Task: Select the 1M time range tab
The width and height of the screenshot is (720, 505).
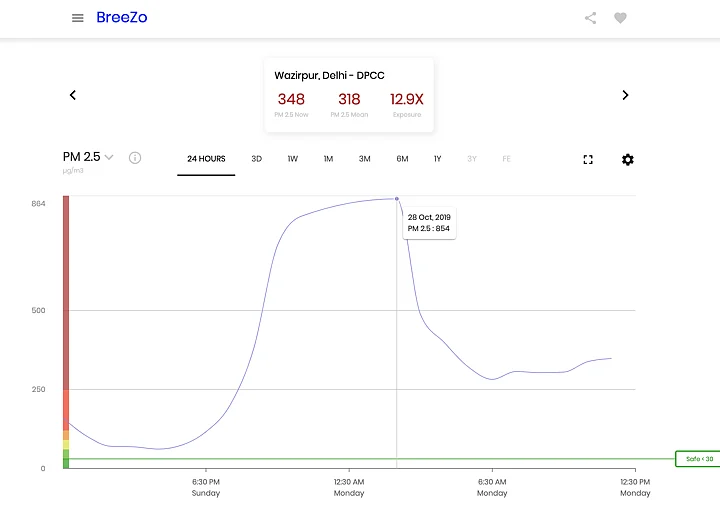Action: pyautogui.click(x=328, y=159)
